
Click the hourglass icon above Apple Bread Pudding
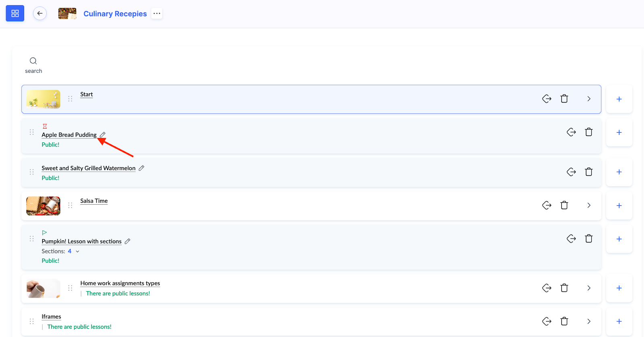[45, 126]
